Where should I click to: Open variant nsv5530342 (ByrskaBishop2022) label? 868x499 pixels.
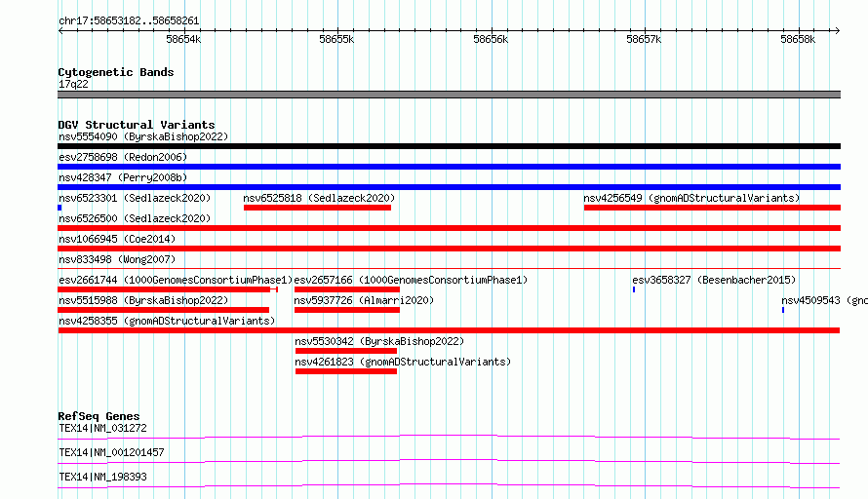379,341
